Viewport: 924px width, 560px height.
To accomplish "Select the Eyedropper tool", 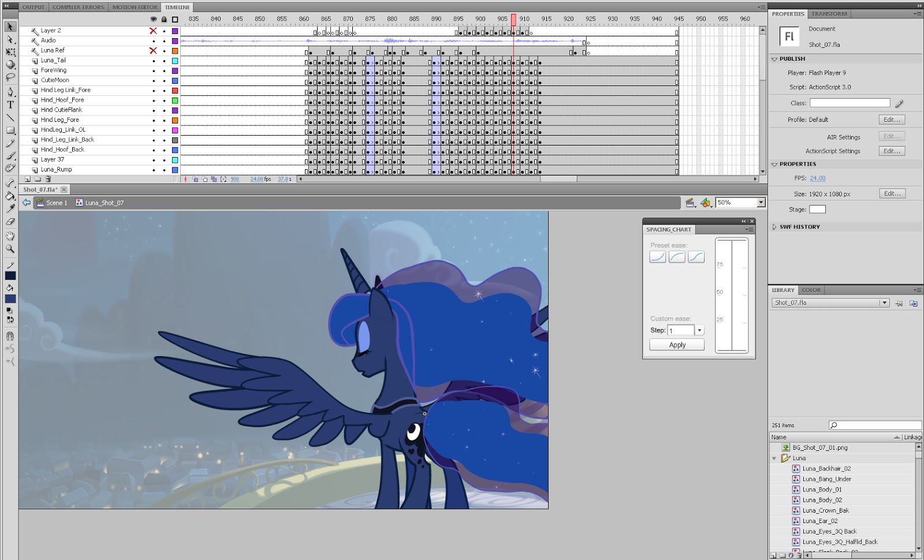I will [x=10, y=209].
